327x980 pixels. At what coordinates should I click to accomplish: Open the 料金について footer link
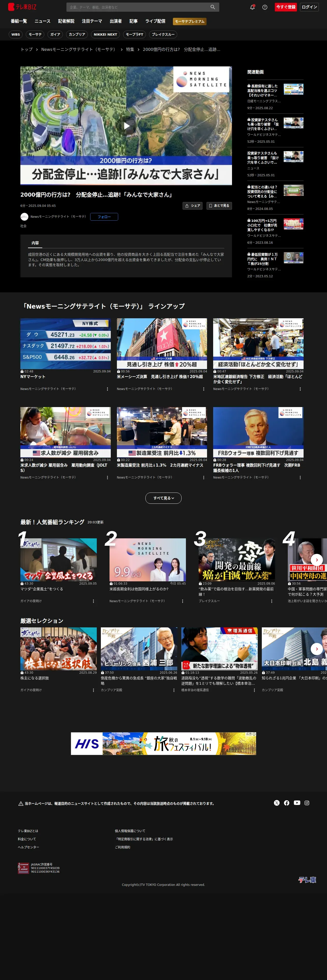[27, 839]
